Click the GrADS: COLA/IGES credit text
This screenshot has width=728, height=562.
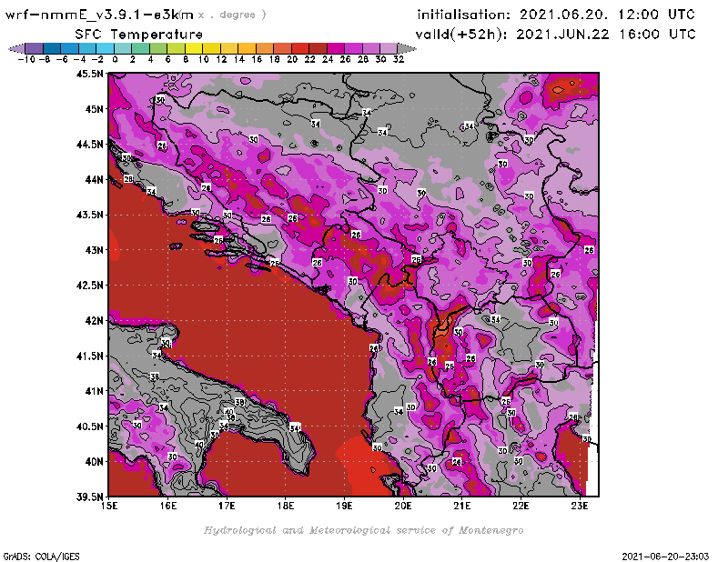41,556
